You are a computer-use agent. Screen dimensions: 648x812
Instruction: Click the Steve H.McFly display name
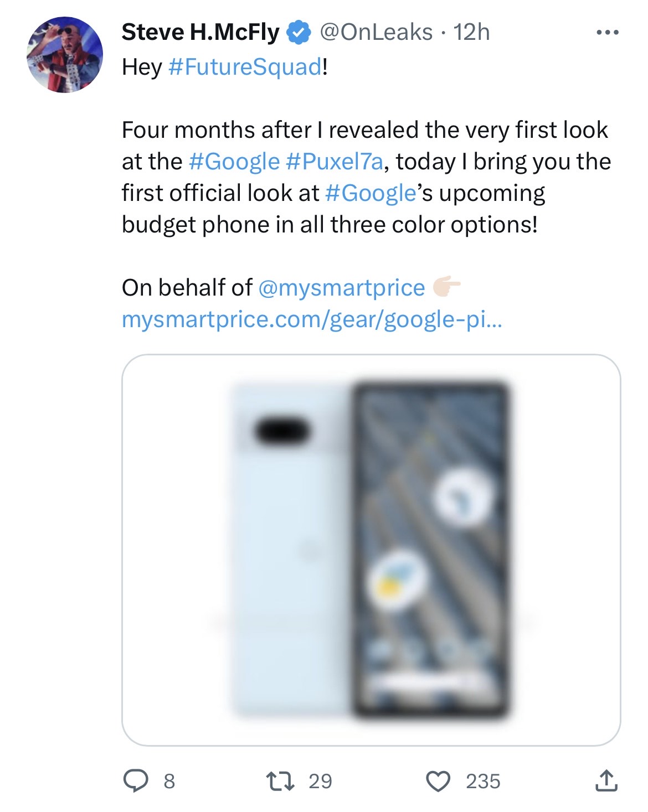[x=200, y=33]
